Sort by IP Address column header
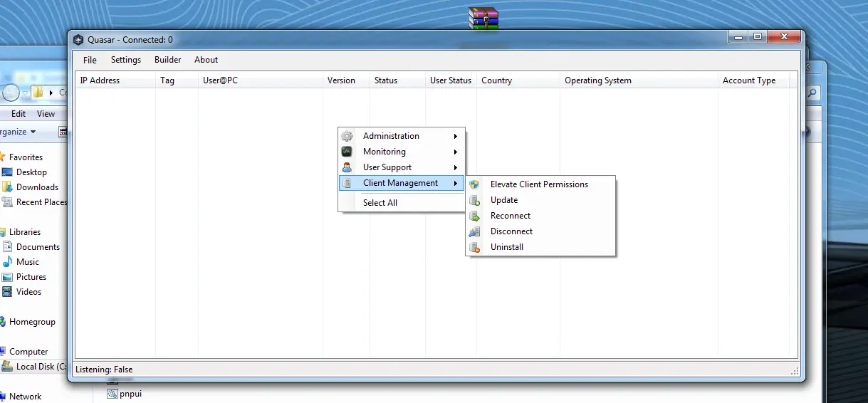868x403 pixels. click(115, 80)
